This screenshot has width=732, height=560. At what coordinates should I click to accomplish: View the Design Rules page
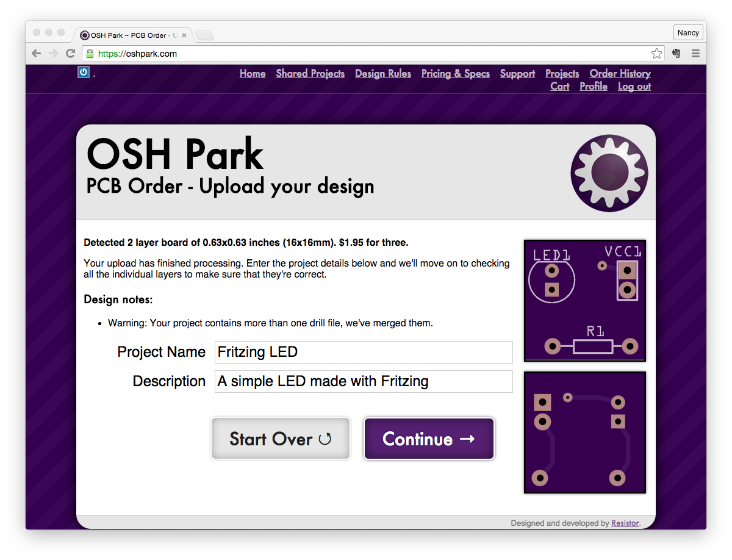click(x=383, y=73)
